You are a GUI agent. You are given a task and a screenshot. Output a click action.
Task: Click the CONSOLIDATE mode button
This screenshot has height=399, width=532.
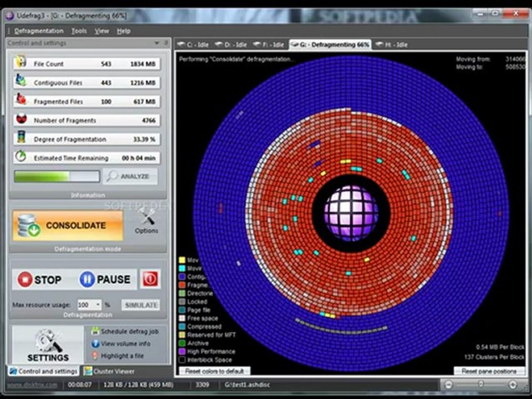coord(68,226)
